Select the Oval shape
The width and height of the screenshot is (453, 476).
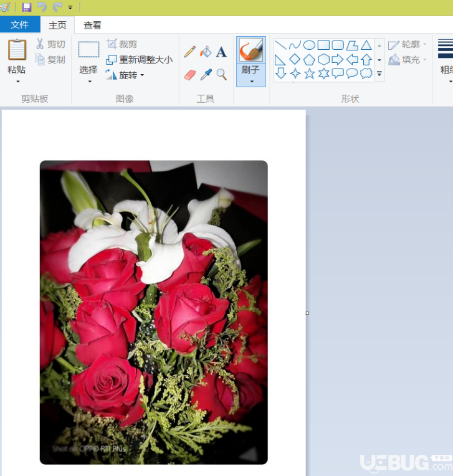pos(309,45)
